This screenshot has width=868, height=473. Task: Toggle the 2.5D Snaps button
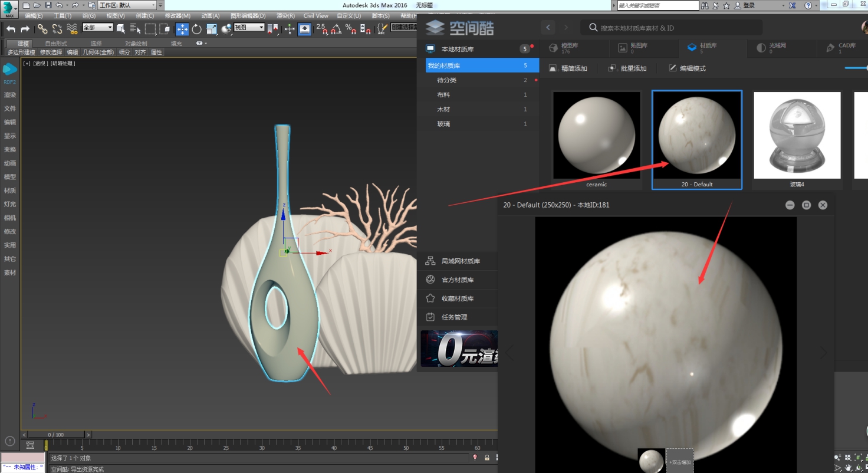tap(321, 28)
